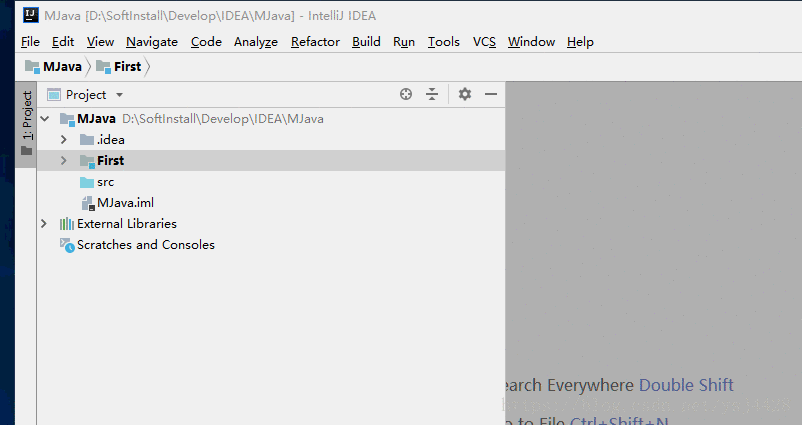The image size is (802, 425).
Task: Expand the First module folder
Action: 63,161
